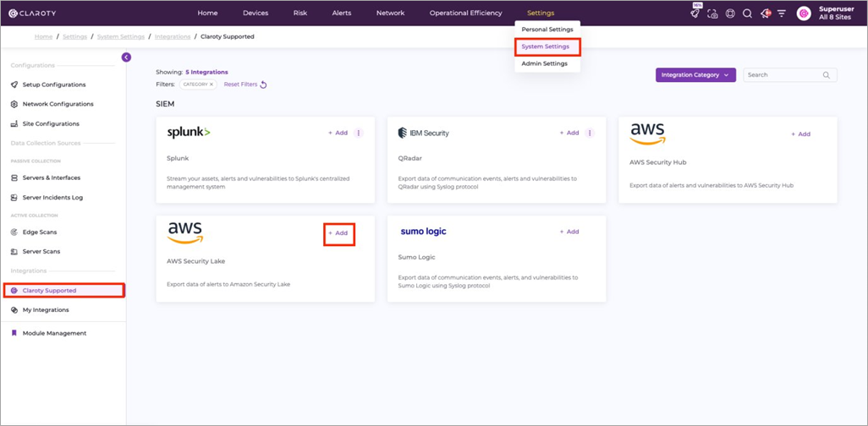Click the Reset Filters refresh icon
The height and width of the screenshot is (426, 868).
click(263, 85)
